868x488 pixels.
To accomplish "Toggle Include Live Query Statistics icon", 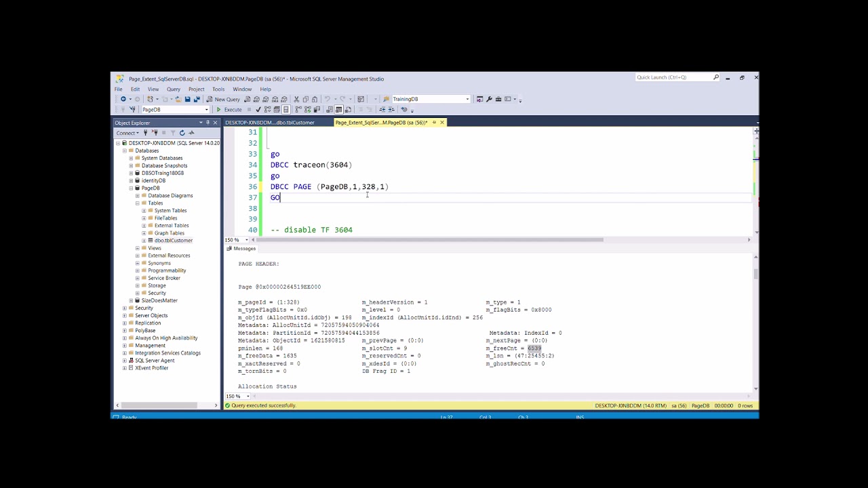I will tap(307, 109).
